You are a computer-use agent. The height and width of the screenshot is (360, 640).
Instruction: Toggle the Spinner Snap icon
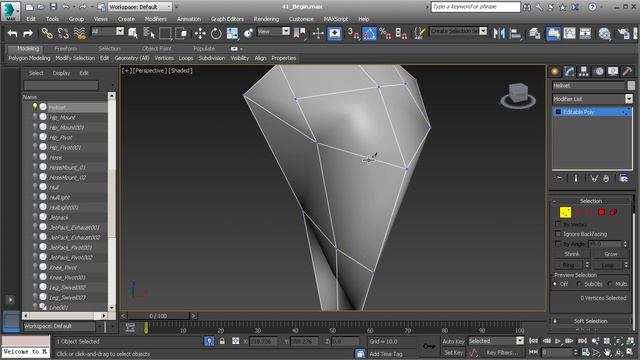tap(401, 33)
